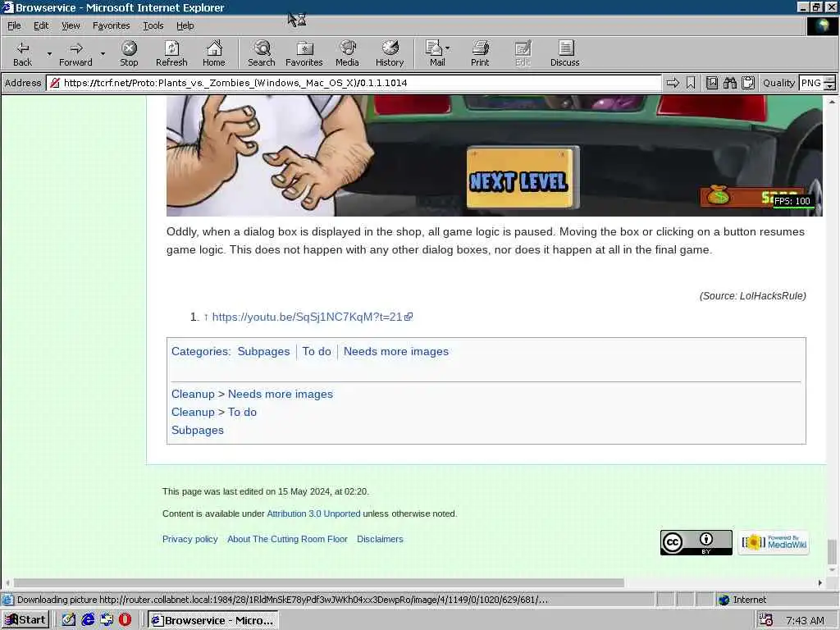The image size is (840, 630).
Task: Show the History pane
Action: click(390, 53)
